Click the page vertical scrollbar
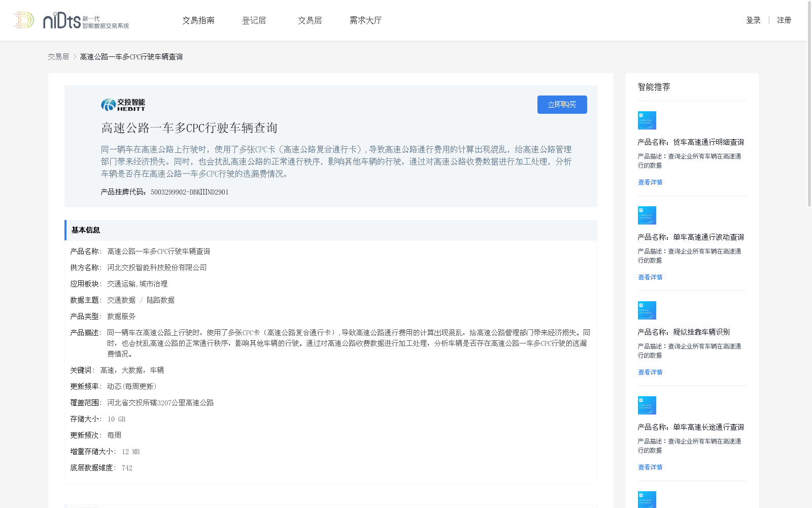This screenshot has height=508, width=812. click(x=809, y=104)
